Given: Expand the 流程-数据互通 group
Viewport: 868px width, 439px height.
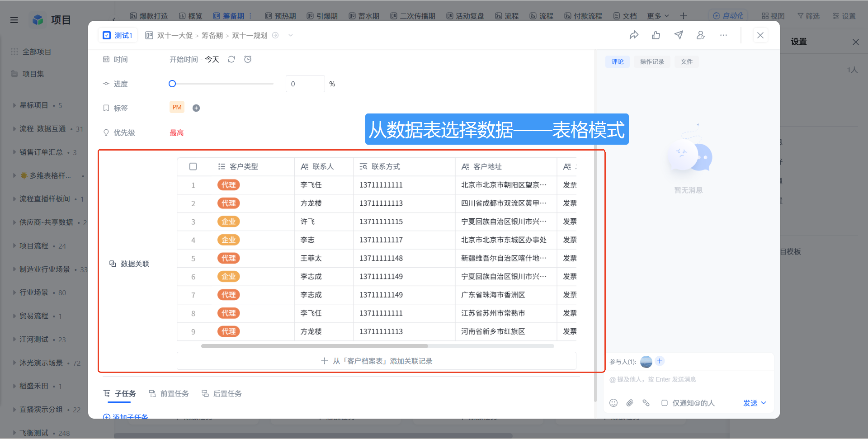Looking at the screenshot, I should pyautogui.click(x=14, y=129).
